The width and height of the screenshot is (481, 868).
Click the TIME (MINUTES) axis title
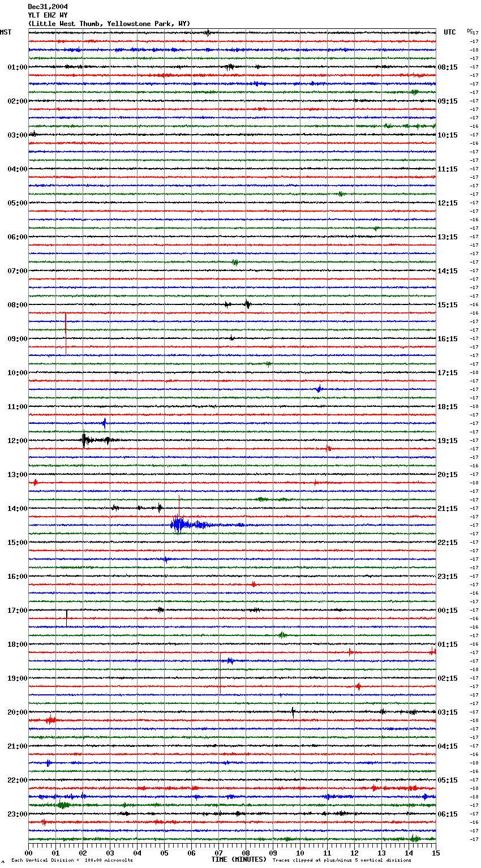(x=239, y=860)
